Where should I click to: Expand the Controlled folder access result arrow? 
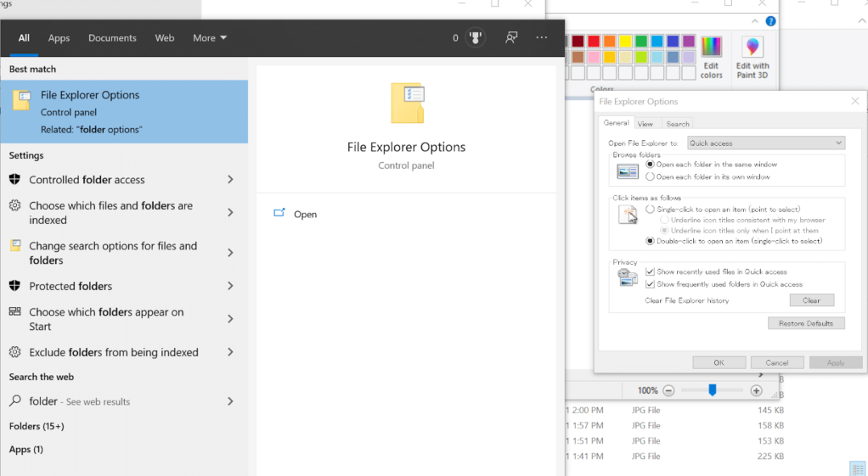click(230, 180)
